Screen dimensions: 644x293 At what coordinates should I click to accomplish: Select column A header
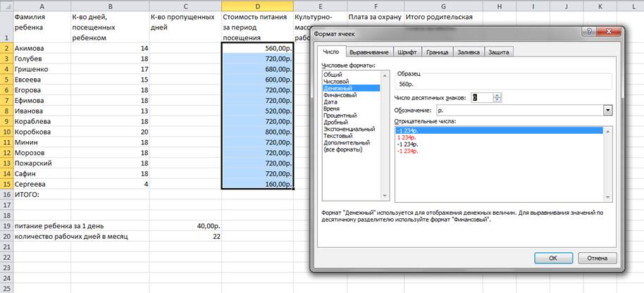click(x=42, y=6)
